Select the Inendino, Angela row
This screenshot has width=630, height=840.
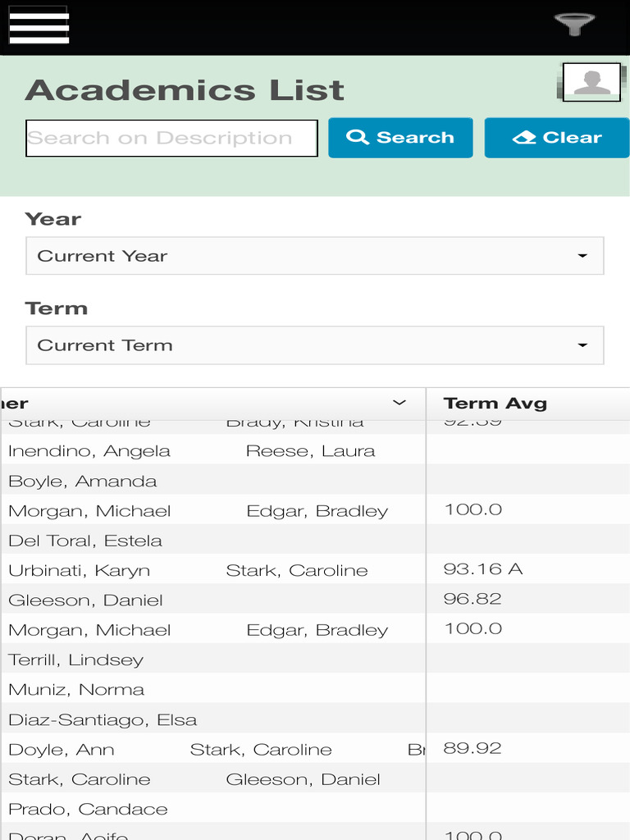[x=89, y=451]
